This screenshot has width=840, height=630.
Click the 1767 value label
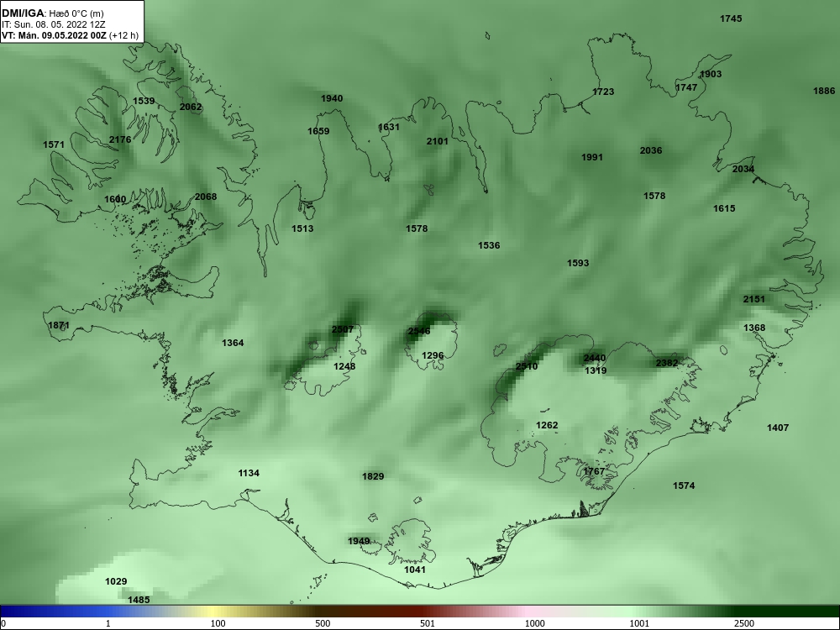(x=594, y=471)
